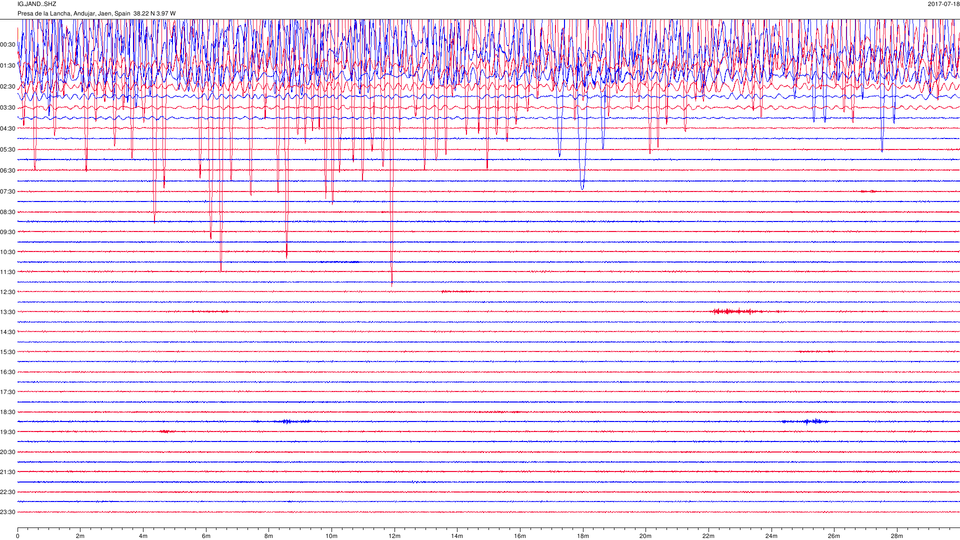
Task: Select the 17:30 time label
Action: pyautogui.click(x=8, y=392)
